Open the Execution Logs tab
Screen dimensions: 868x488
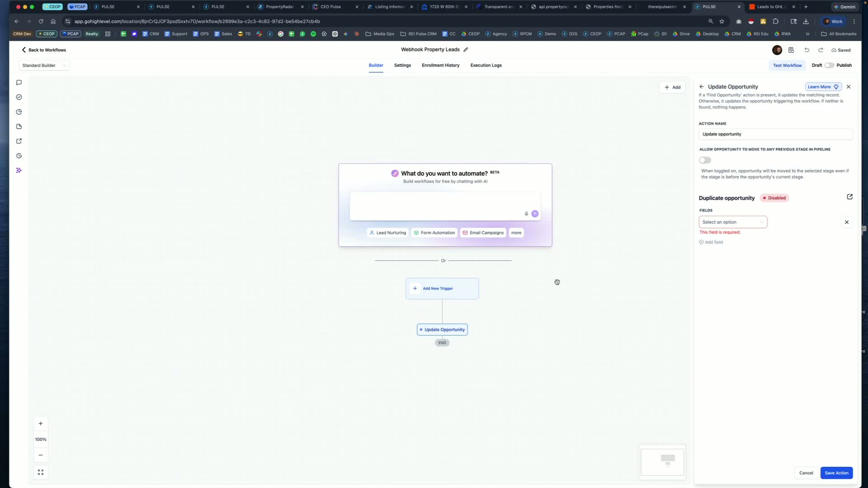(x=486, y=66)
